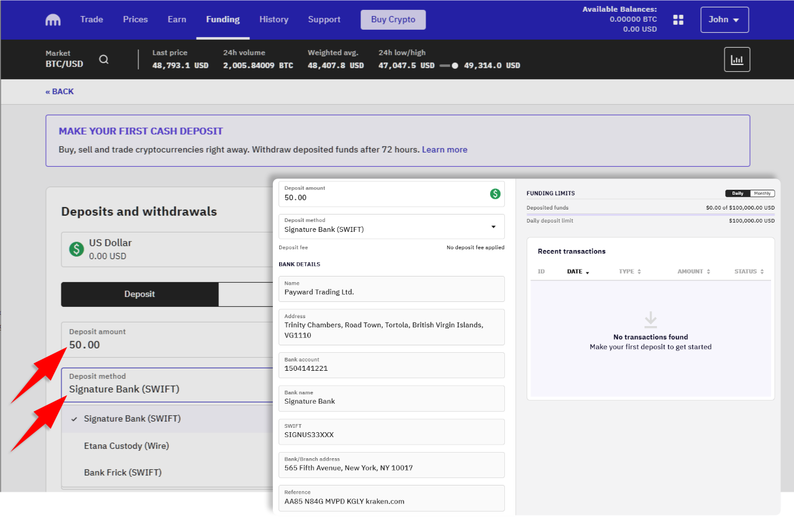Go to the Earn section
Viewport: 794px width, 532px height.
point(177,19)
